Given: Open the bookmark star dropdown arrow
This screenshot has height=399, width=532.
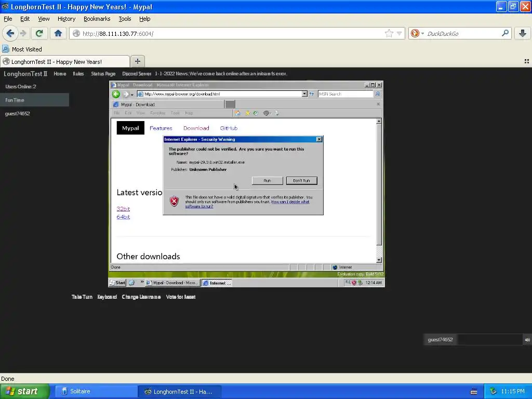Looking at the screenshot, I should coord(400,33).
